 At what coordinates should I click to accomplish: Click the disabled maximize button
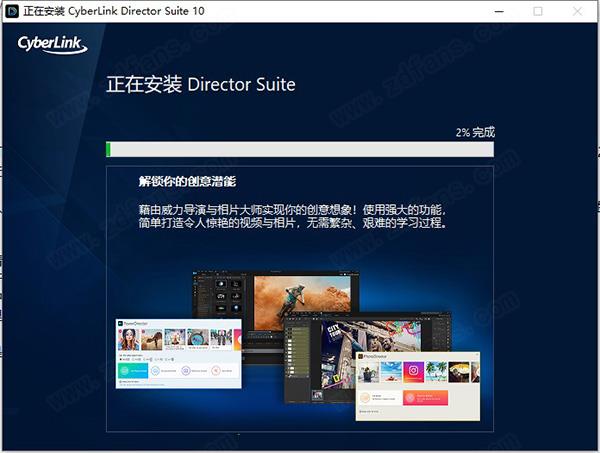538,11
